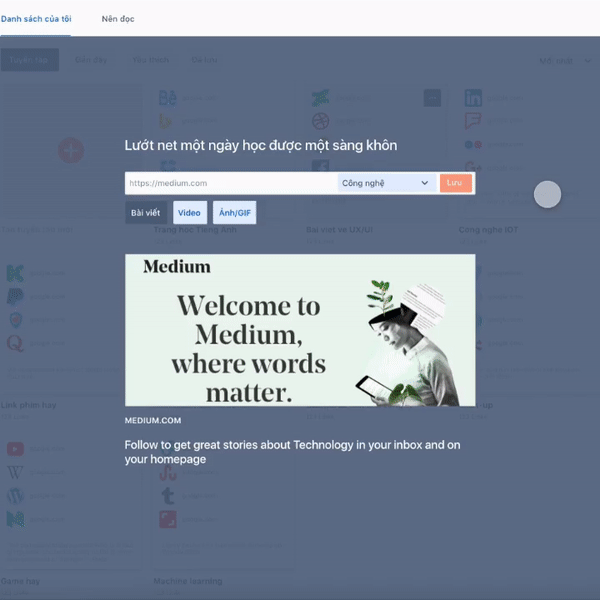Switch to the Danh sách của tôi tab
This screenshot has width=600, height=600.
[x=36, y=19]
